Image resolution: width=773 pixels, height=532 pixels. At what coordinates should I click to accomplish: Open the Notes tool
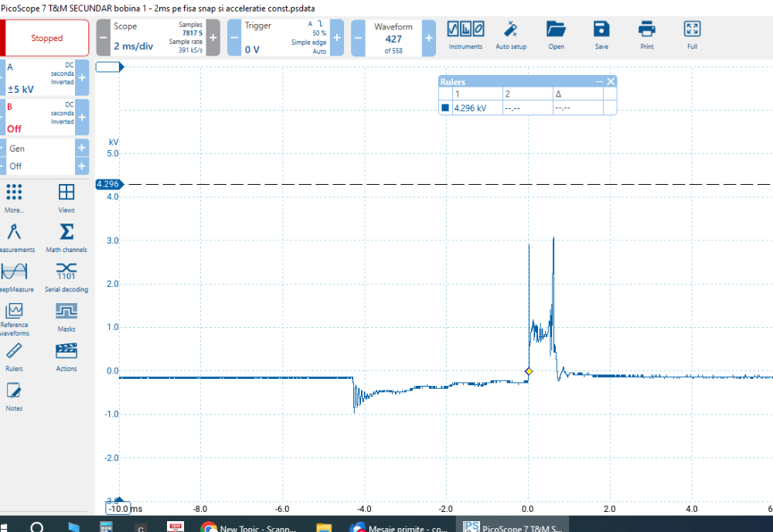pyautogui.click(x=14, y=396)
